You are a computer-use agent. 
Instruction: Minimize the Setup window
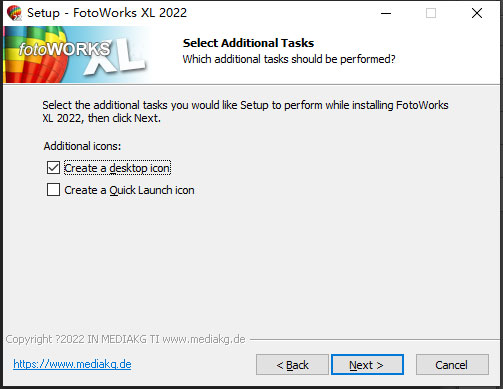click(386, 13)
